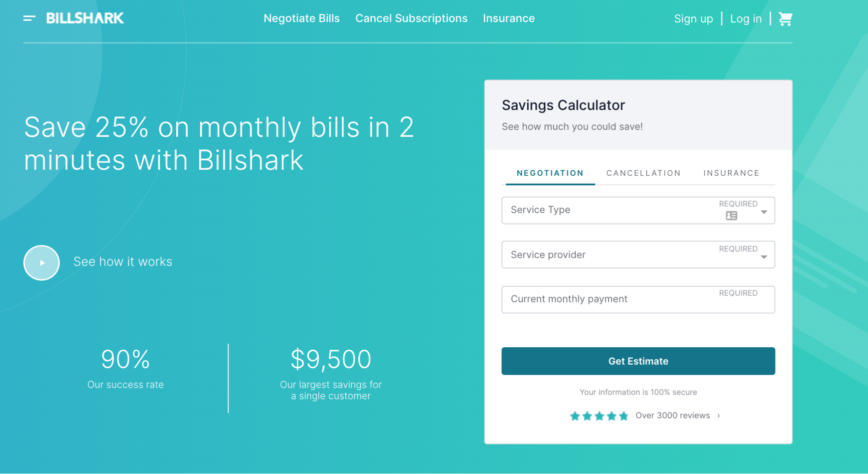
Task: Open Insurance in the top navigation
Action: point(508,18)
